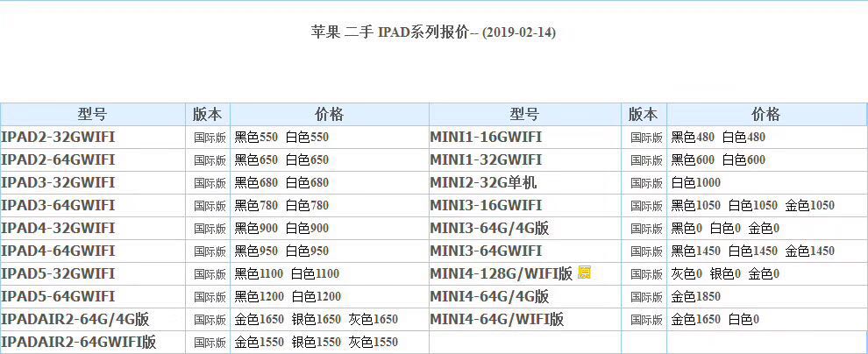Screen dimensions: 868x354
Task: Click 白色1450 in MINI3-64GWIFI row
Action: coord(753,251)
